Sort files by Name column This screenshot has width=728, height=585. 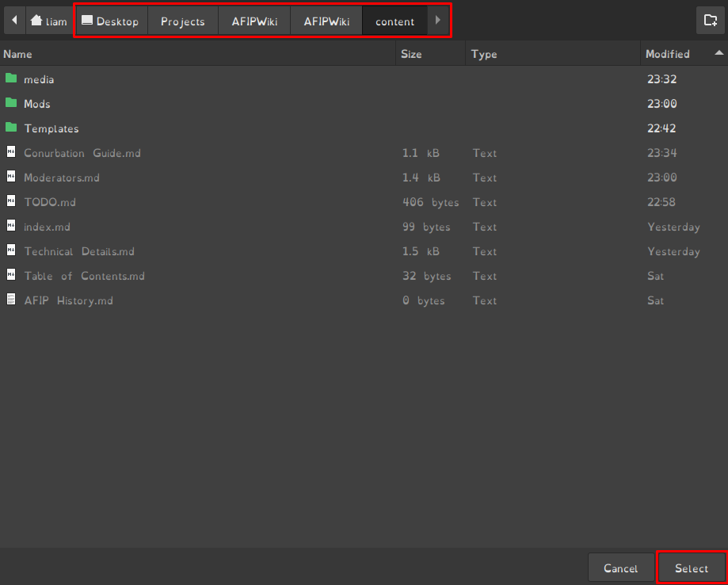[17, 54]
